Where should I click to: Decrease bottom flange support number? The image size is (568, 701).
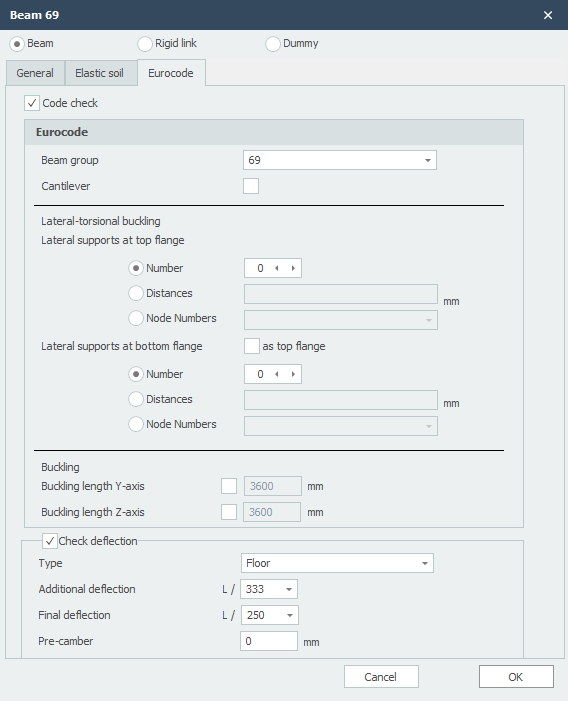tap(277, 374)
